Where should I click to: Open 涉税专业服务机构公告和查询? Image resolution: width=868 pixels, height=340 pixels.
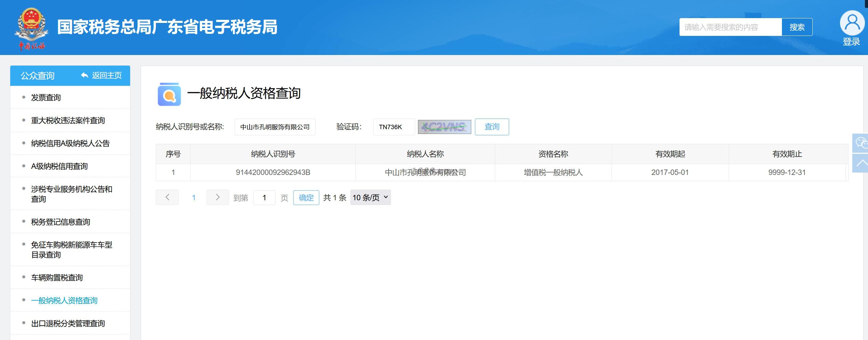pos(72,194)
